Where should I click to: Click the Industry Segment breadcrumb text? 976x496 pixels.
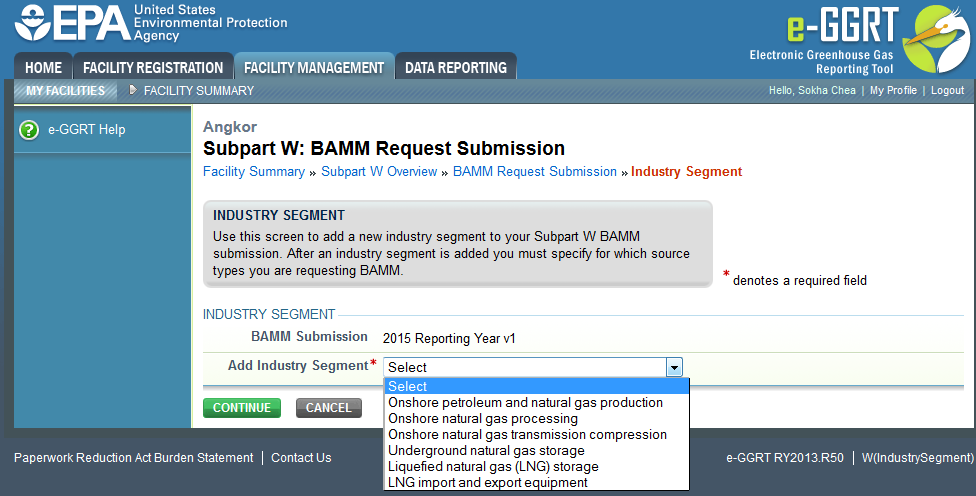point(687,172)
